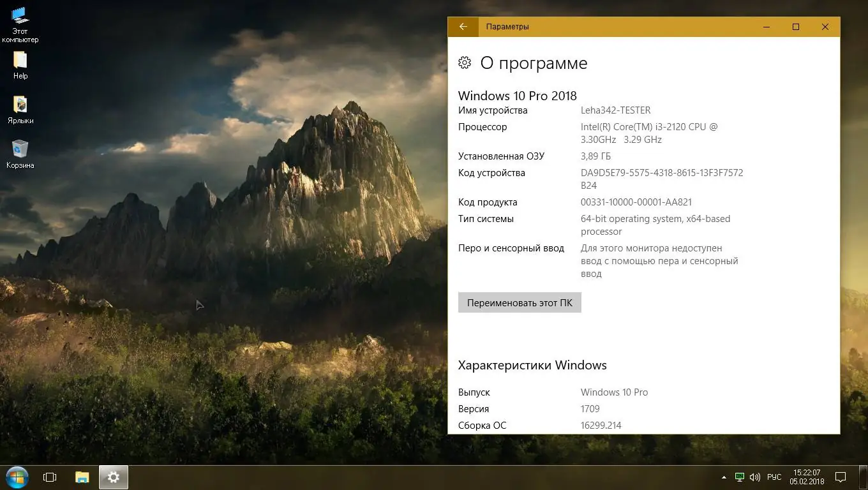Click the "Тип системы" label
Viewport: 868px width, 490px height.
pos(486,219)
